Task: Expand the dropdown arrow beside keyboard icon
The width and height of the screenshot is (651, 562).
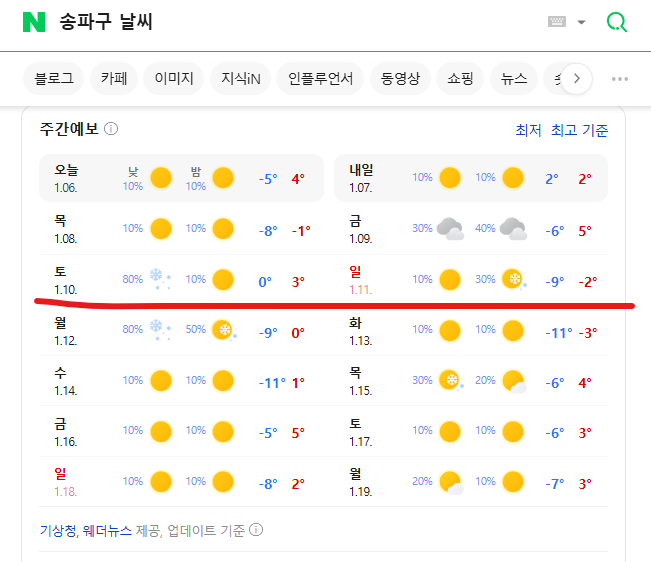Action: (581, 22)
